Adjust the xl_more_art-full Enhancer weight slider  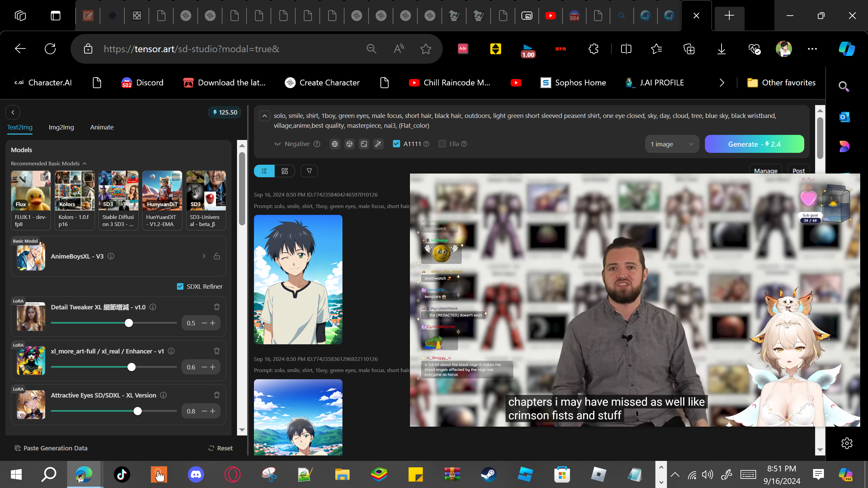(x=114, y=367)
